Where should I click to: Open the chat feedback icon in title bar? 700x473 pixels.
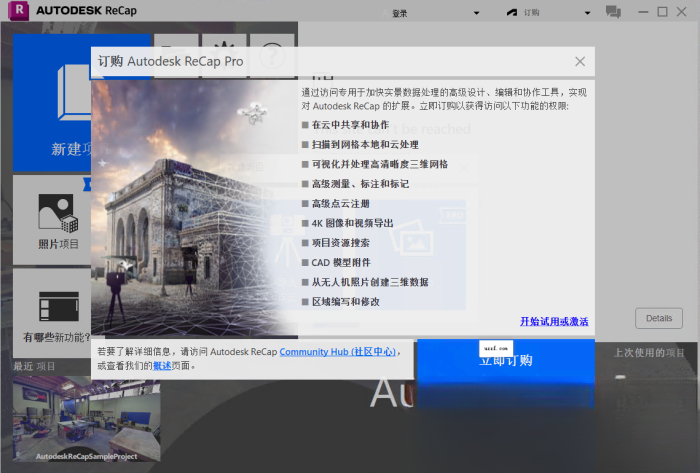613,12
